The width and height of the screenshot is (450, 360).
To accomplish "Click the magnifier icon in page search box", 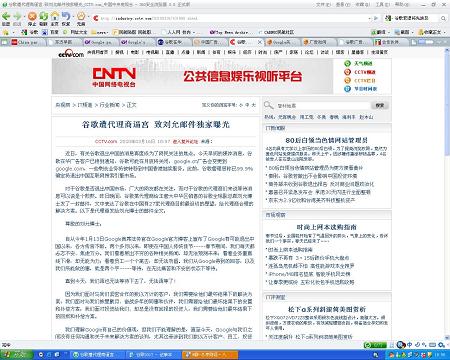I will click(x=268, y=105).
